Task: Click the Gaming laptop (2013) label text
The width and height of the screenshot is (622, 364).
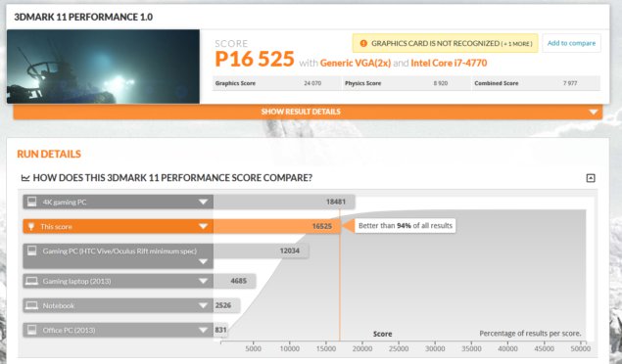Action: [x=77, y=281]
